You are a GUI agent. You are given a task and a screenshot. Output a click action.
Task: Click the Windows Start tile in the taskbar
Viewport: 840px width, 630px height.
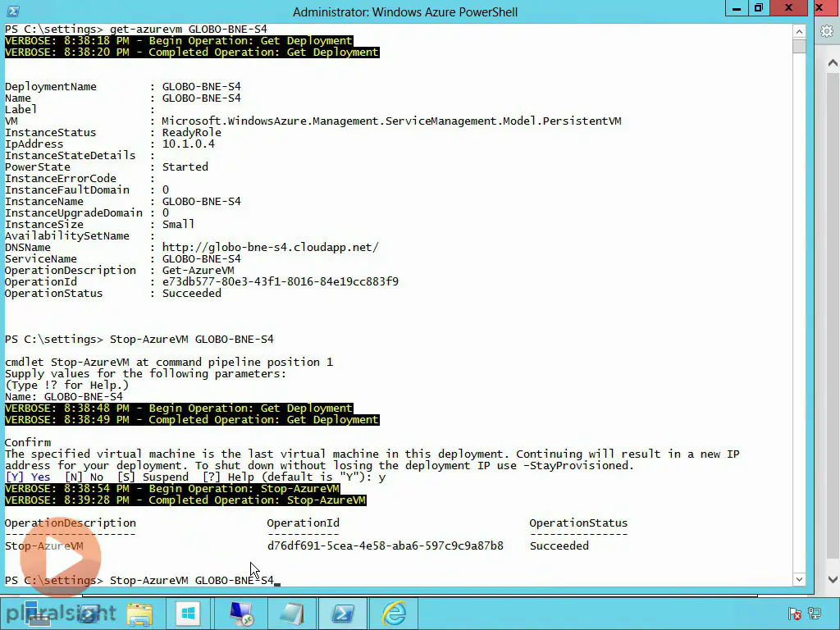(x=188, y=614)
